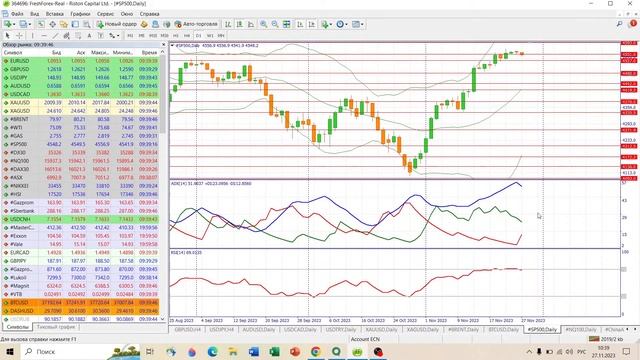Select the Crosshair tool
This screenshot has height=360, width=640.
pyautogui.click(x=19, y=36)
